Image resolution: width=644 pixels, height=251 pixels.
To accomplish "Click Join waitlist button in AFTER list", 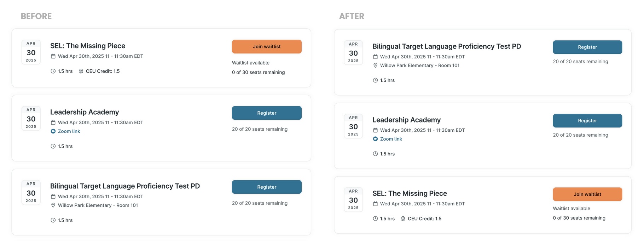I will click(587, 194).
